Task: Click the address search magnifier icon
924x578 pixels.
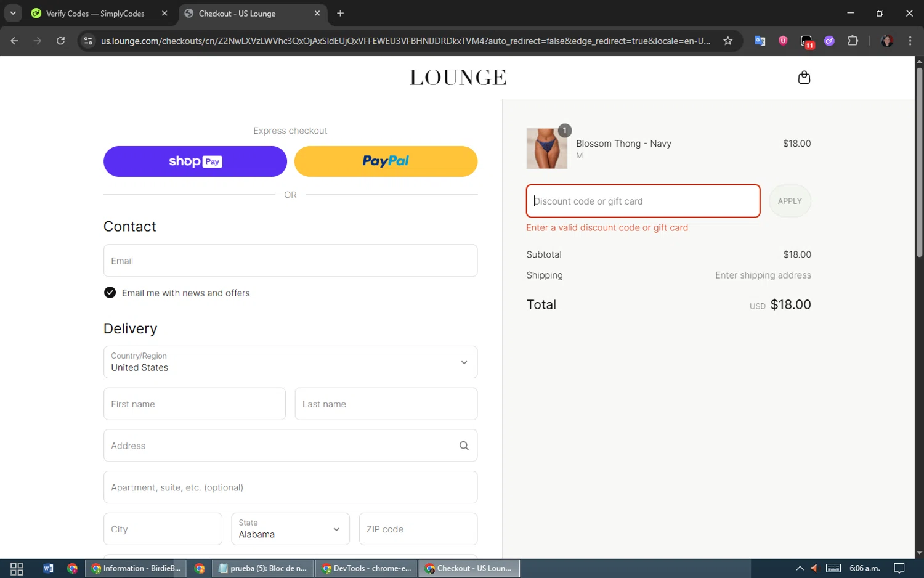Action: (464, 446)
